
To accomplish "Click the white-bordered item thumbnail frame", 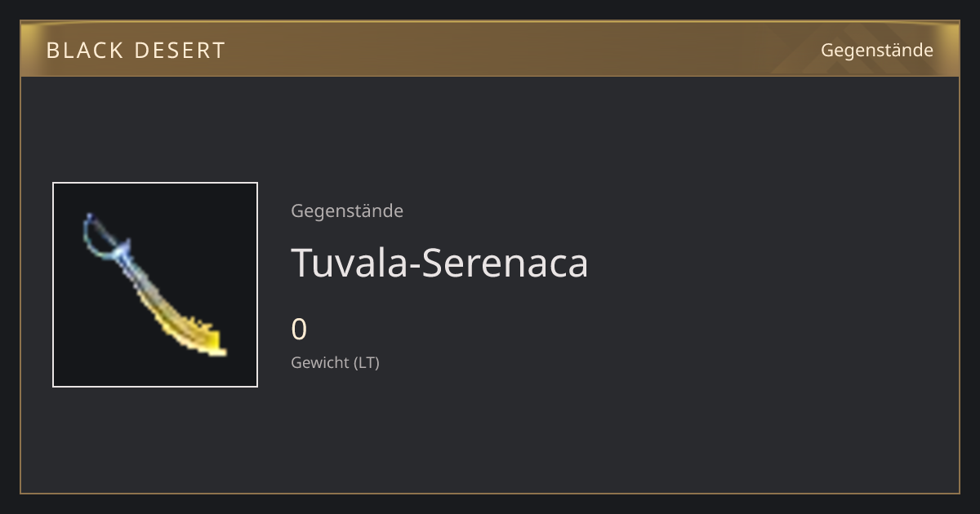I will tap(155, 285).
